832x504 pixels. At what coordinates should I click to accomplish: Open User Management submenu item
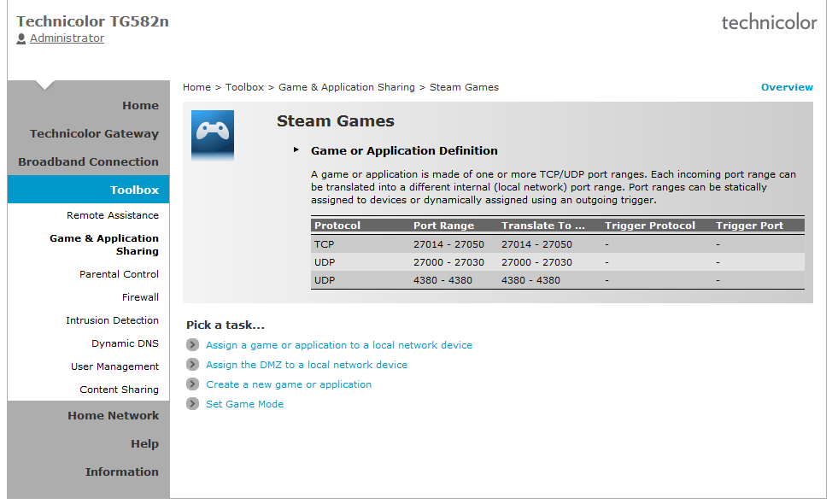click(x=114, y=366)
